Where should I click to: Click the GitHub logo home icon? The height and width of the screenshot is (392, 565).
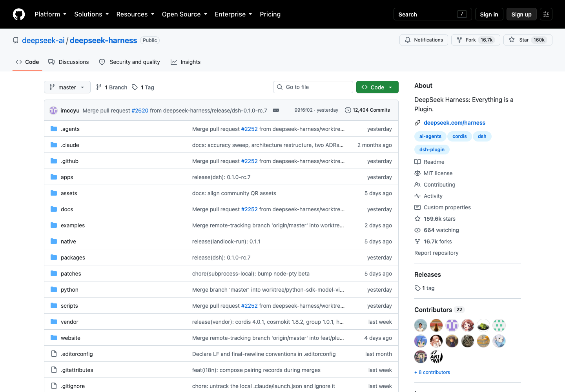(19, 14)
